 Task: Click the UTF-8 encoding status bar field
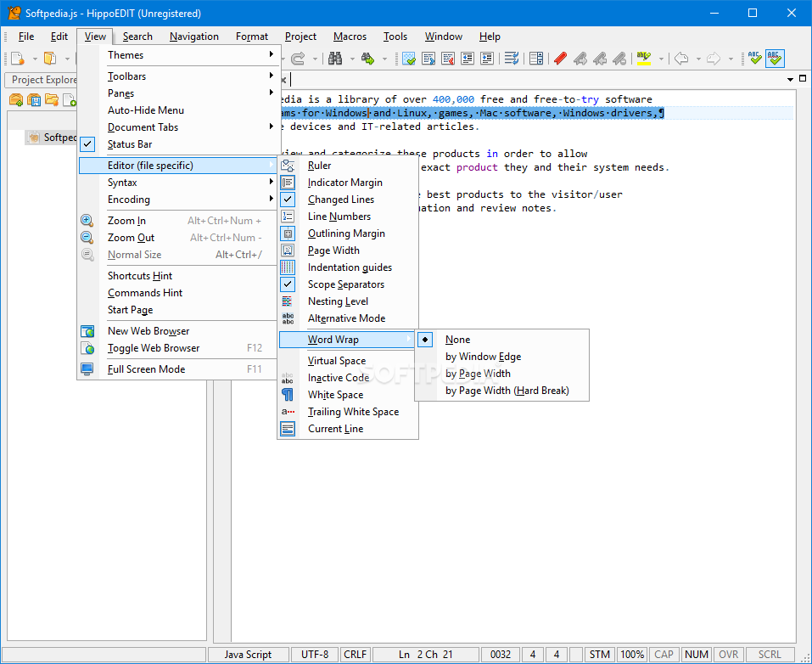point(315,655)
